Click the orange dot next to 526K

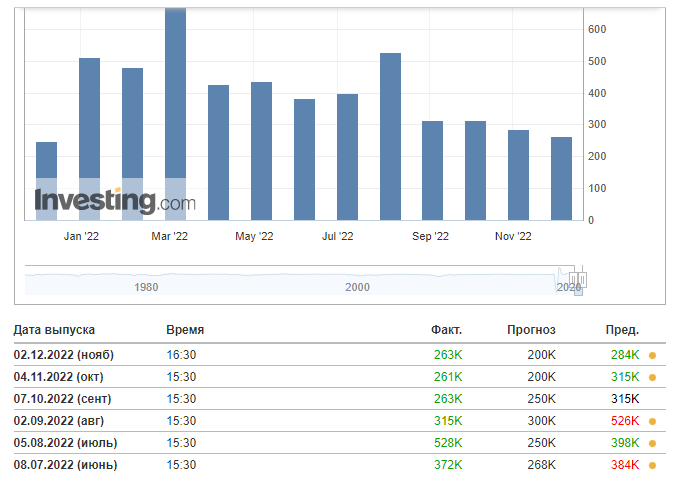pyautogui.click(x=653, y=421)
